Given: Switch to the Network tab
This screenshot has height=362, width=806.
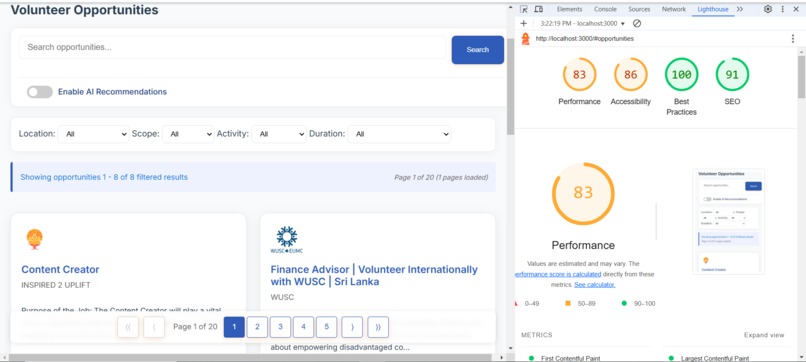Looking at the screenshot, I should click(x=674, y=9).
